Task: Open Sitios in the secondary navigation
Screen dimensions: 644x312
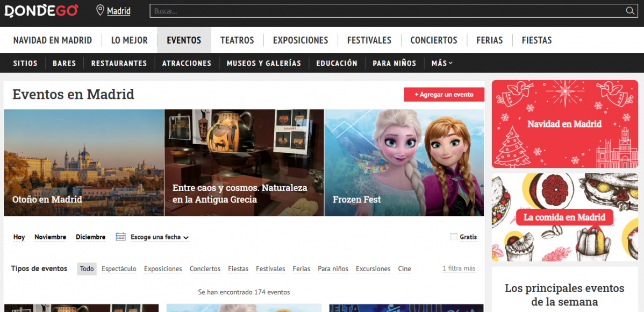Action: click(x=25, y=63)
